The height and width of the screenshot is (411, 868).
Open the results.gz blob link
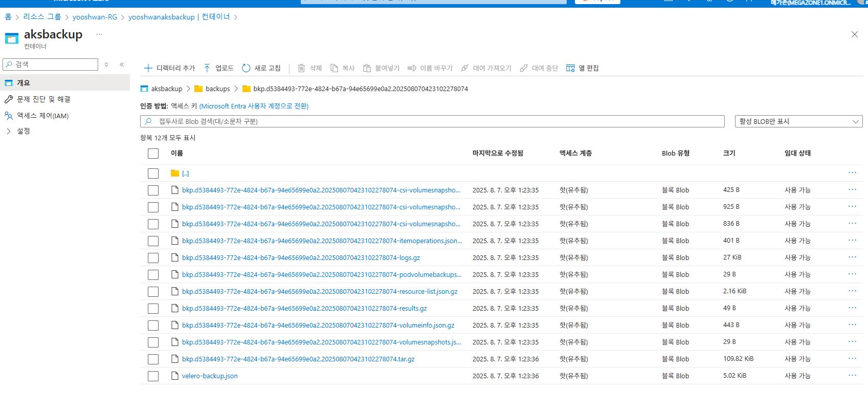[x=304, y=308]
